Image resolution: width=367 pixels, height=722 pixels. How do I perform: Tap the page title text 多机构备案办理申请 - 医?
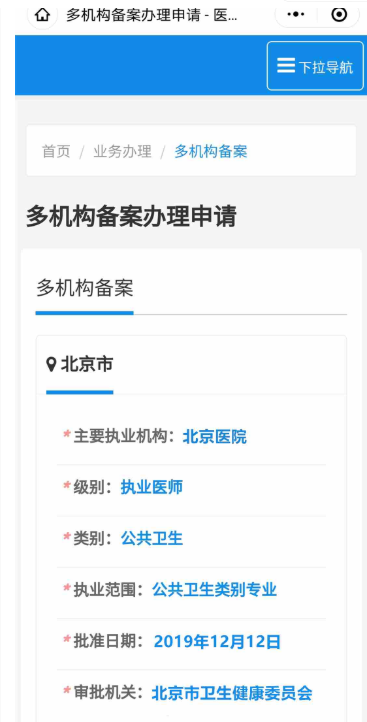click(x=152, y=15)
